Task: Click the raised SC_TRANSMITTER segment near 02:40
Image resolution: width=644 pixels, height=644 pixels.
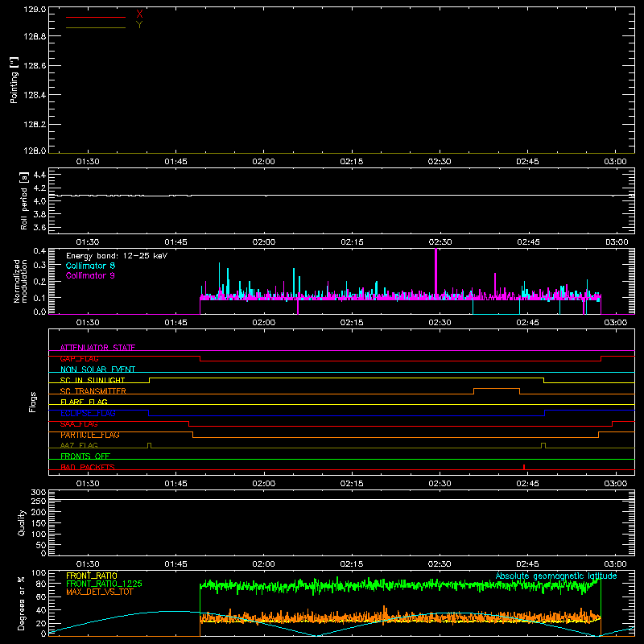Action: (x=497, y=389)
